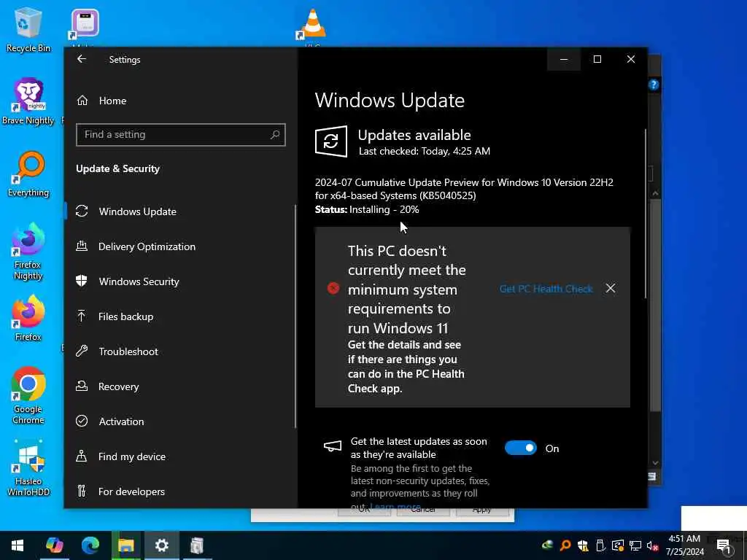Click the Windows Update page scrollbar
This screenshot has height=560, width=747.
click(x=646, y=214)
